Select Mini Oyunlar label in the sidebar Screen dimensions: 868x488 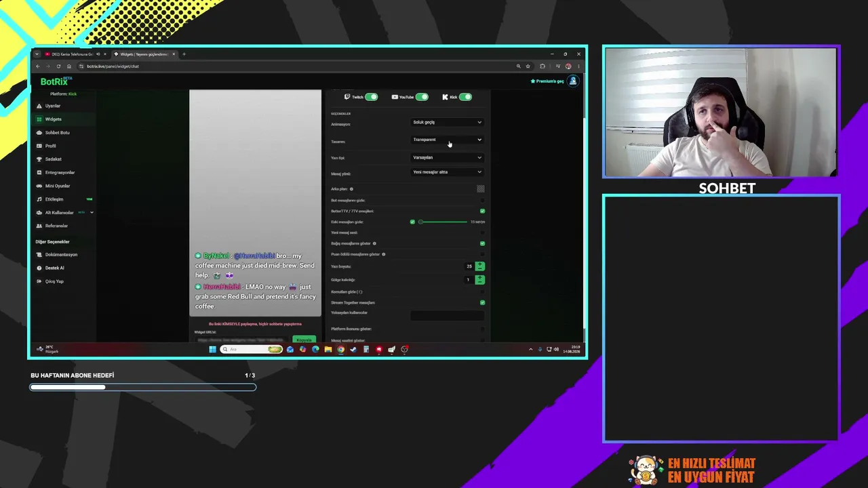click(58, 186)
